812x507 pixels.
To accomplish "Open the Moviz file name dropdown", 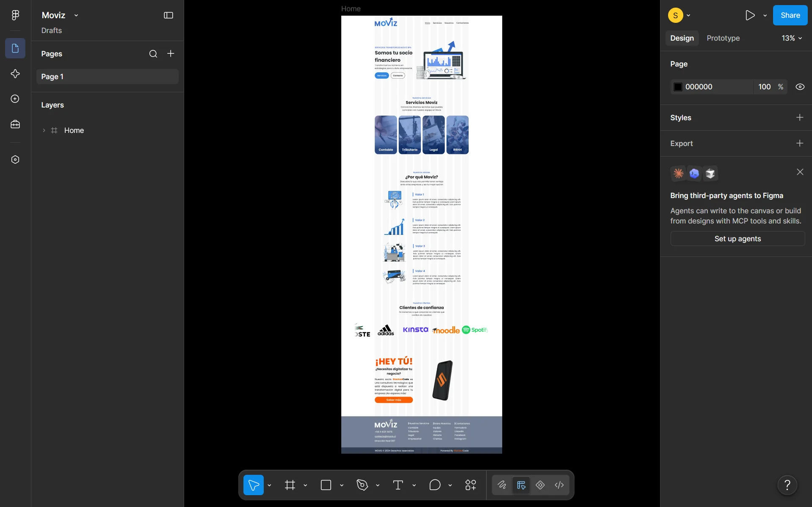I will (76, 15).
